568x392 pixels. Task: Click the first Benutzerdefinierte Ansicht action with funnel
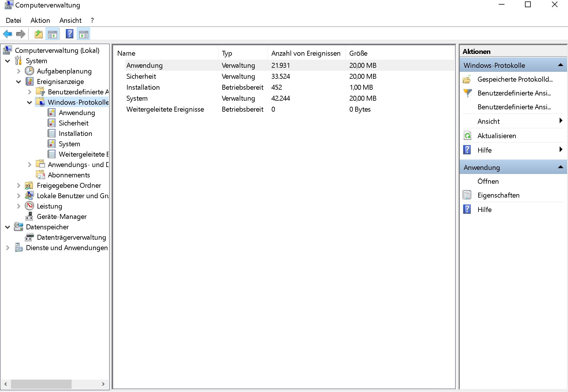[514, 93]
